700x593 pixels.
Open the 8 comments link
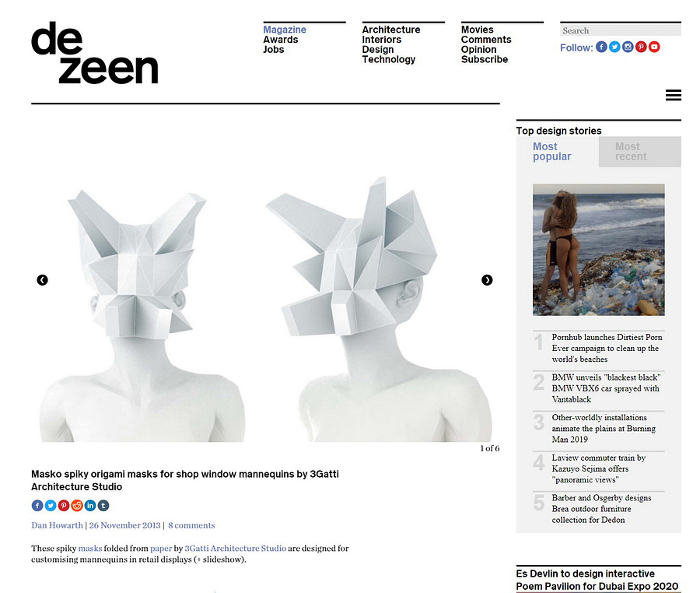(x=191, y=525)
